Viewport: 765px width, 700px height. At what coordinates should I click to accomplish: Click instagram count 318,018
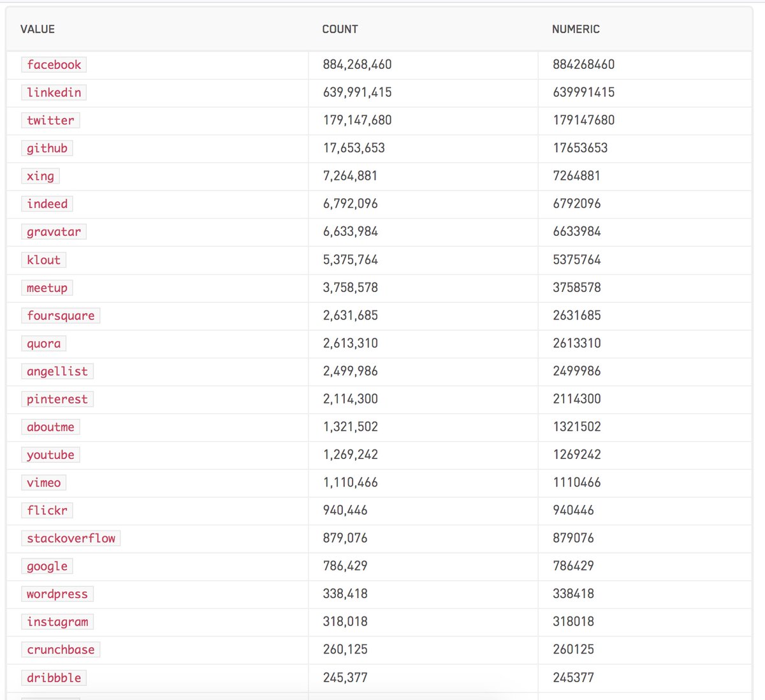[x=345, y=622]
